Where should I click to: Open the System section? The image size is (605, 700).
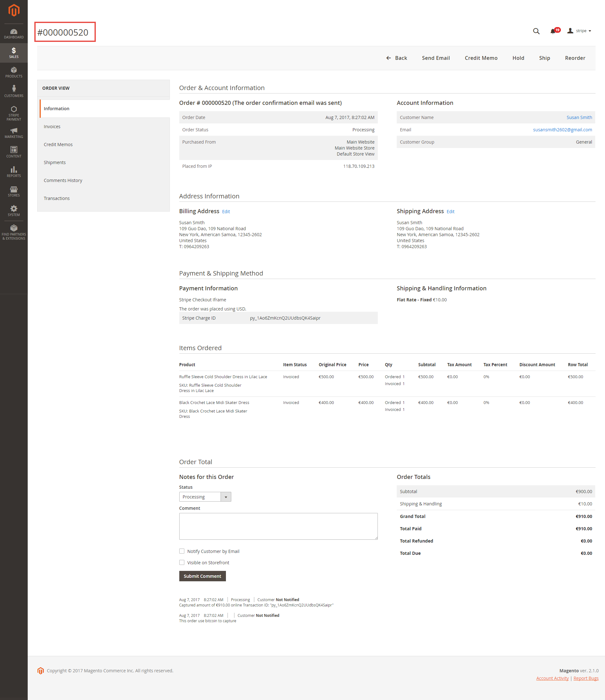(x=14, y=210)
